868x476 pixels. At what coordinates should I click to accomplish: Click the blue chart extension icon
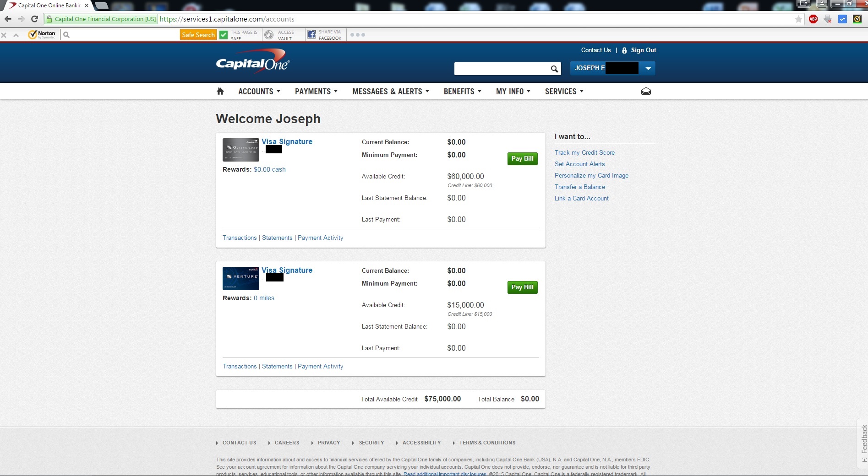(x=842, y=19)
